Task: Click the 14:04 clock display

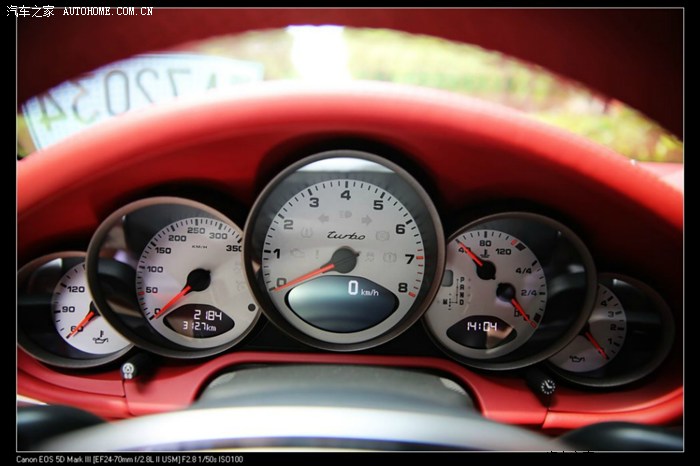Action: (x=482, y=326)
